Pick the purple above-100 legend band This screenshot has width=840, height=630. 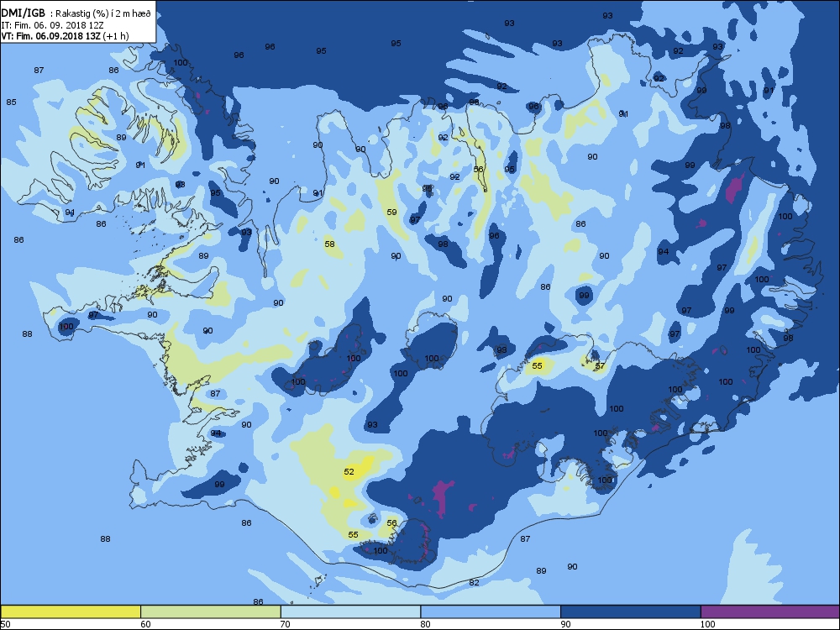click(770, 612)
